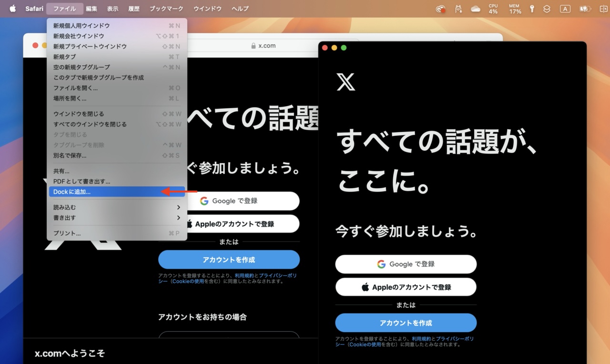Click the MEM 17% status item

point(515,9)
